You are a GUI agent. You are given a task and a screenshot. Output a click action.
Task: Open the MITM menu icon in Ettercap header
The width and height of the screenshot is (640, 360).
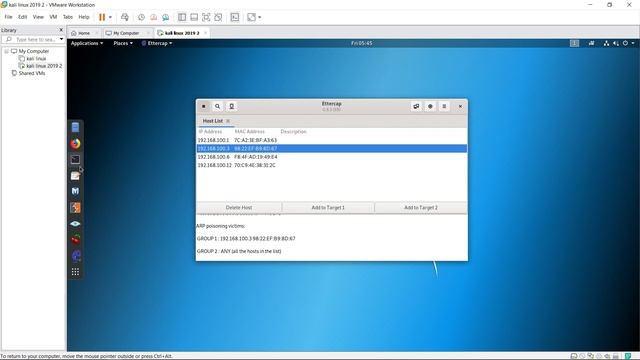tap(416, 106)
